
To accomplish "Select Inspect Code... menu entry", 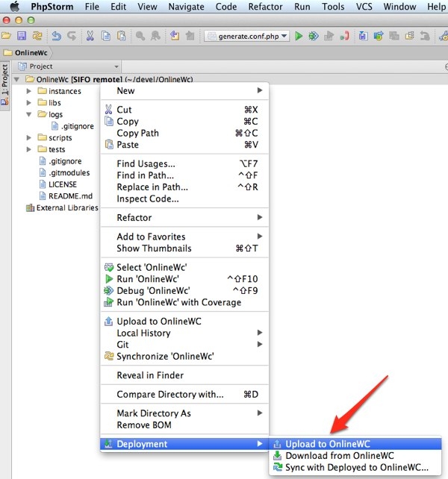I will pyautogui.click(x=184, y=198).
